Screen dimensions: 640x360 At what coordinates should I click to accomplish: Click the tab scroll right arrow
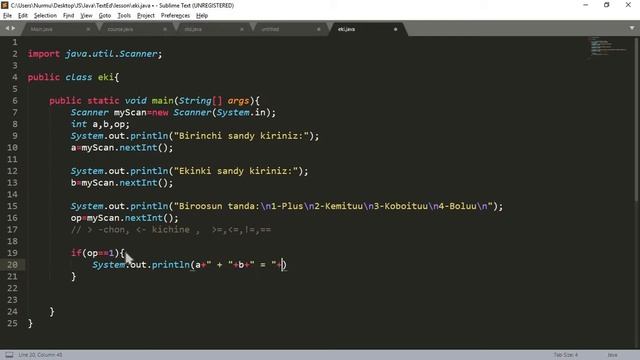click(x=13, y=28)
